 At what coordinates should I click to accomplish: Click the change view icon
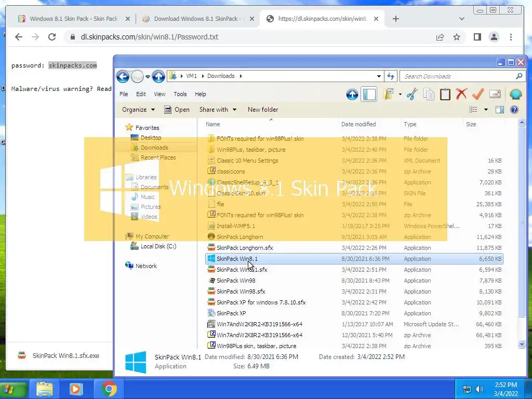click(473, 110)
